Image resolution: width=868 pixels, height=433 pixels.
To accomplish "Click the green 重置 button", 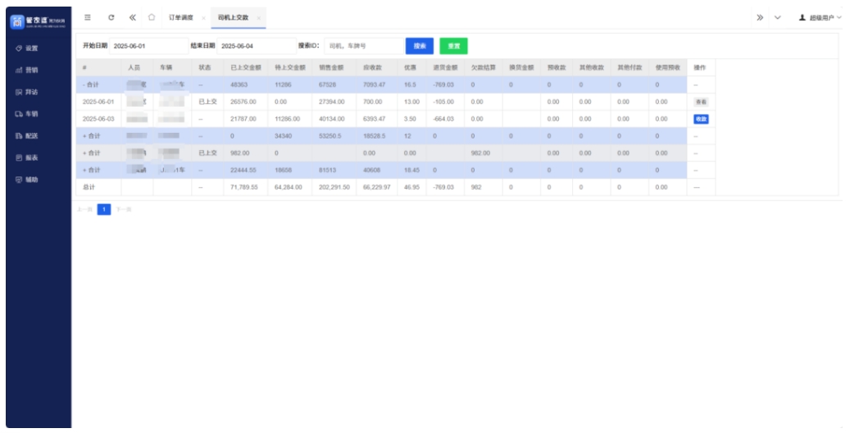I will 454,46.
